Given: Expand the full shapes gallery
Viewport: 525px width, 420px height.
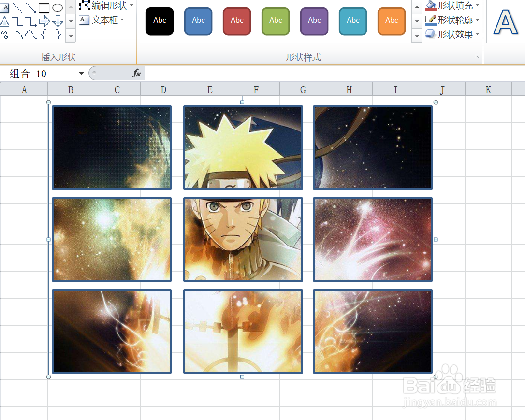Looking at the screenshot, I should [71, 35].
